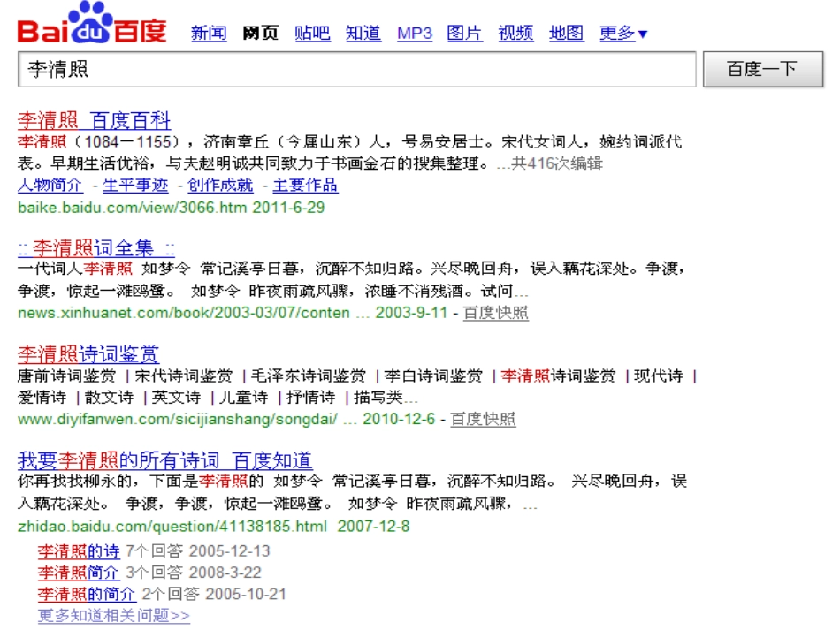Screen dimensions: 840x630
Task: Open the 李清照诗词鉴赏 result title
Action: [88, 354]
